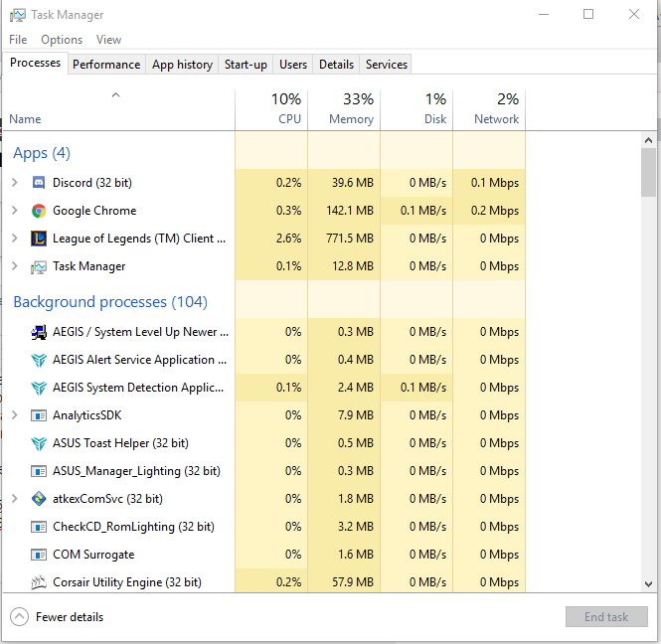
Task: Expand the League of Legends process group
Action: (15, 239)
